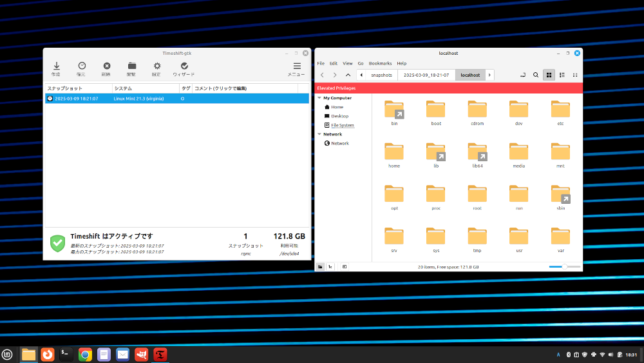Open Files from the taskbar
The image size is (644, 363).
click(x=28, y=355)
